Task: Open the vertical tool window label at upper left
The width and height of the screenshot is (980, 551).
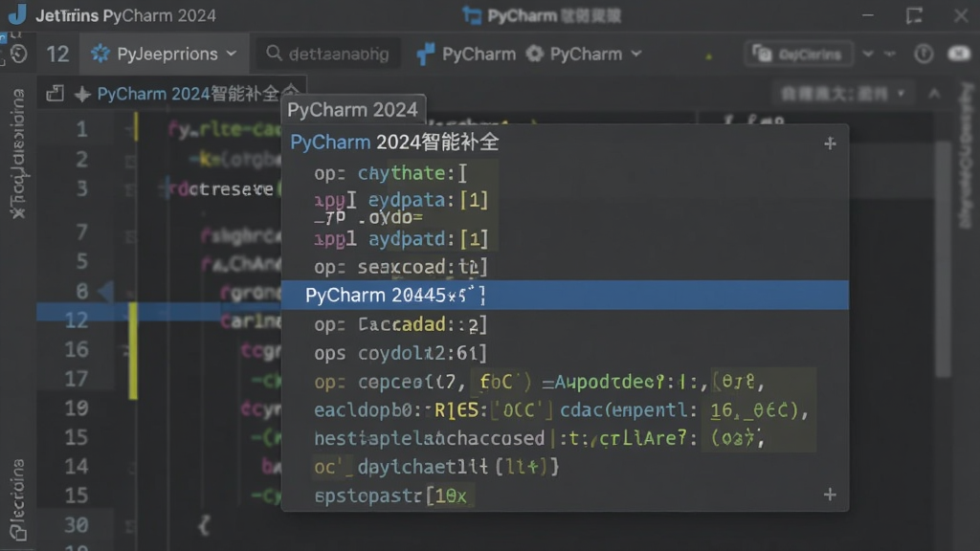Action: [17, 154]
